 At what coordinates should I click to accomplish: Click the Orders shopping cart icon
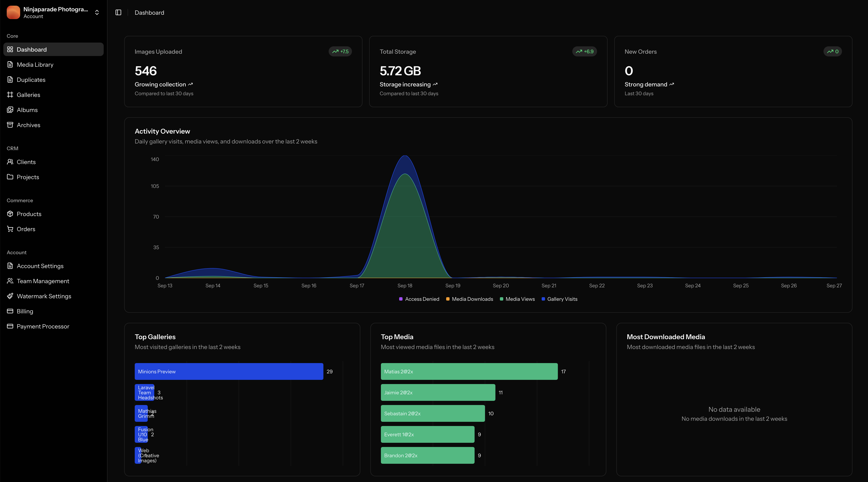[10, 229]
